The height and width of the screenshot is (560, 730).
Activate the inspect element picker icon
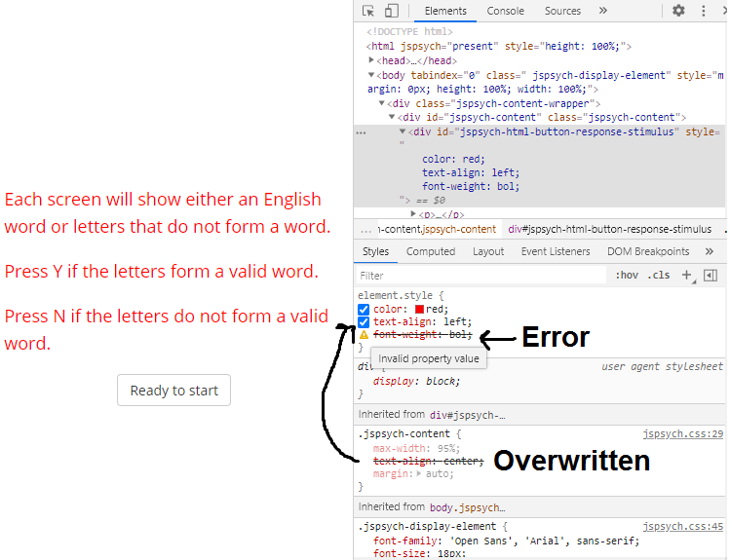click(368, 11)
